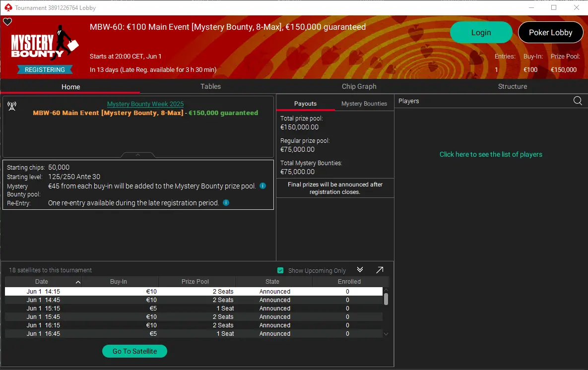Click Total prize pool €150,000.00 value
The image size is (588, 370).
(299, 127)
